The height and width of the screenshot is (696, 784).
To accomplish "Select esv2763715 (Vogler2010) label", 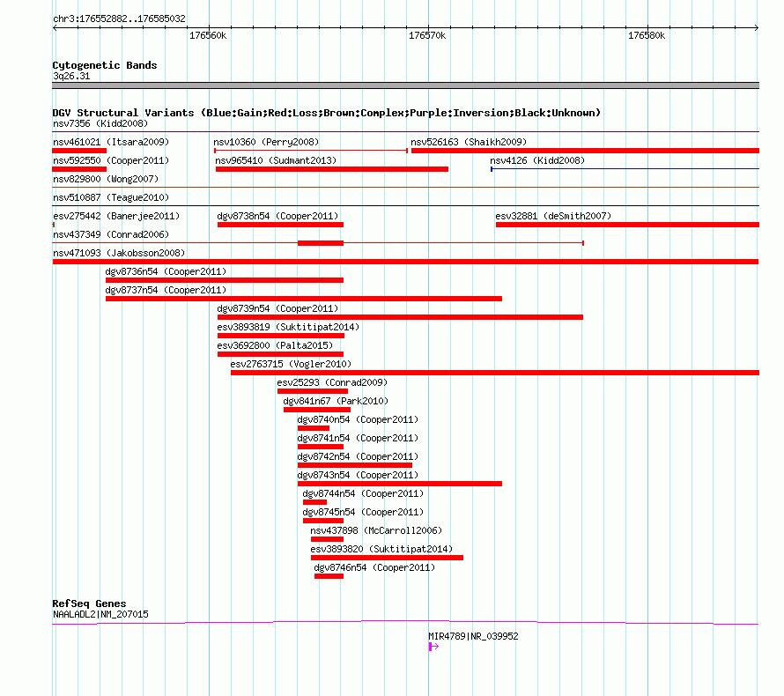I will [x=291, y=364].
